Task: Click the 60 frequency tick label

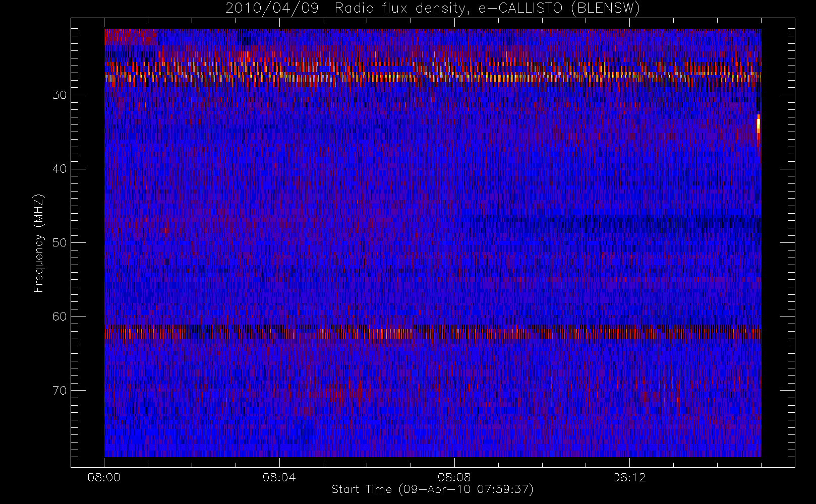Action: 60,317
